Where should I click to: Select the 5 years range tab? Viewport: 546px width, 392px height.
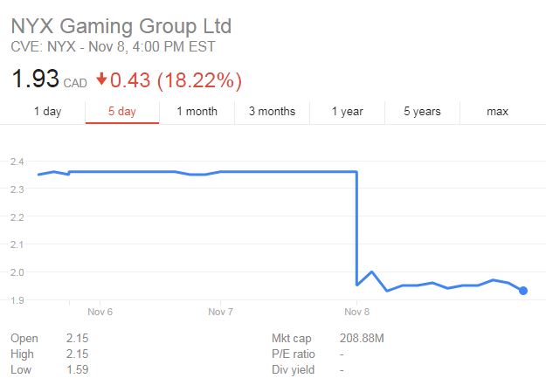[422, 111]
